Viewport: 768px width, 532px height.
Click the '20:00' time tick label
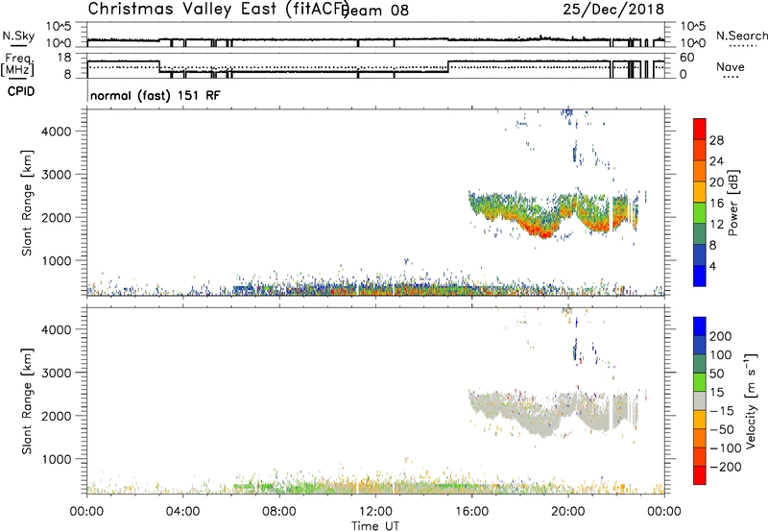pyautogui.click(x=567, y=512)
